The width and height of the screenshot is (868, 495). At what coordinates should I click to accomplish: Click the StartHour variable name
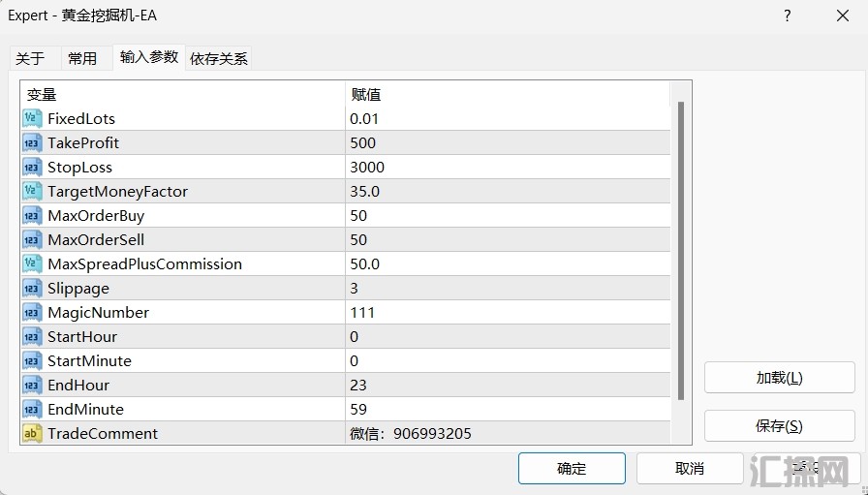pyautogui.click(x=82, y=337)
